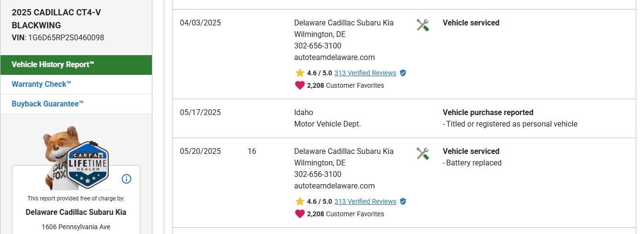Open 313 Verified Reviews link in 05/20/2025 entry

pyautogui.click(x=365, y=201)
